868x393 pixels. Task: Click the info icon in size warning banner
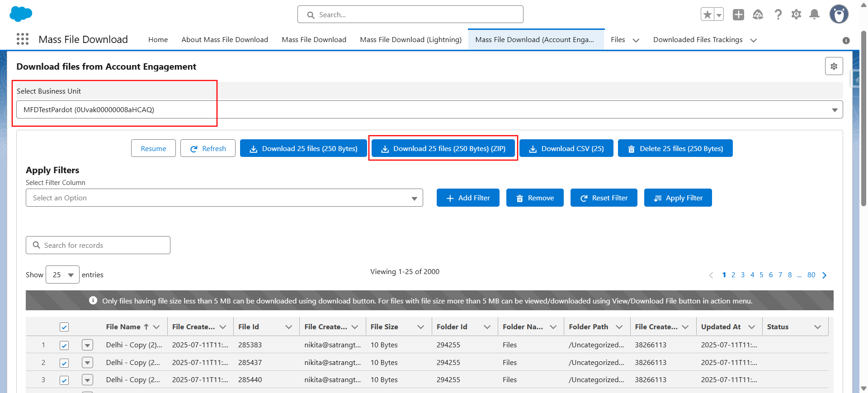[x=93, y=300]
